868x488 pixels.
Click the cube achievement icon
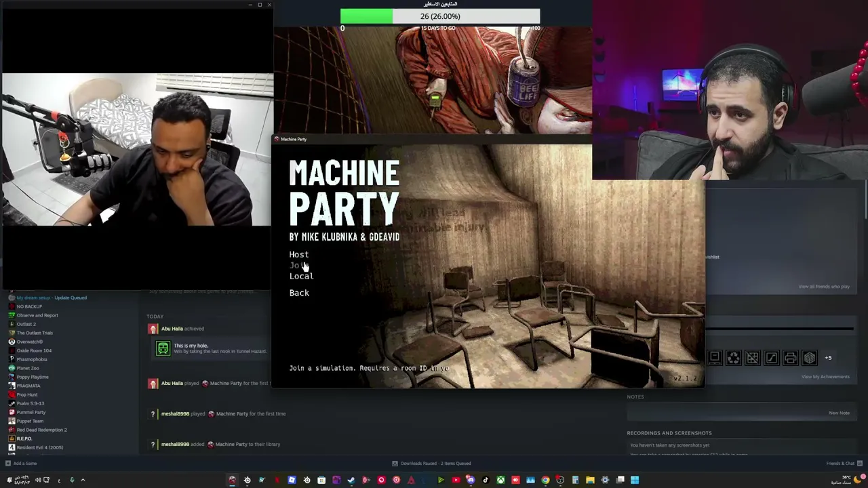(x=810, y=357)
